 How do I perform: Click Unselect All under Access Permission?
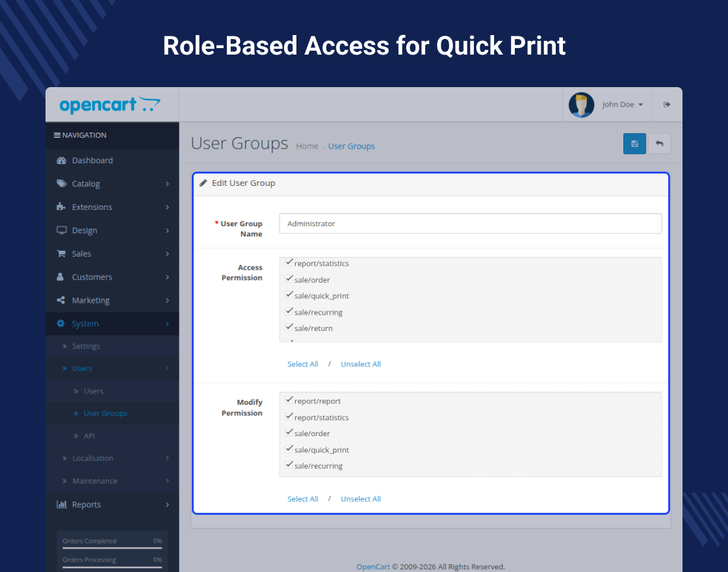pos(361,364)
